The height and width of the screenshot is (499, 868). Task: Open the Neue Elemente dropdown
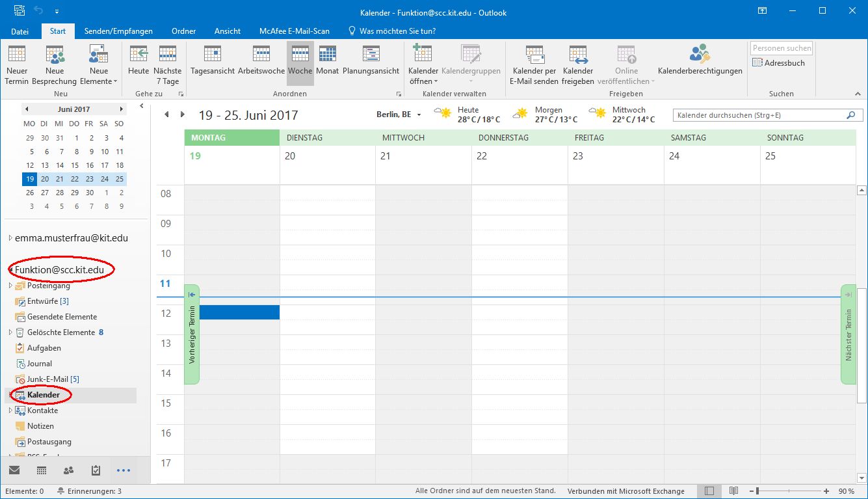coord(99,65)
